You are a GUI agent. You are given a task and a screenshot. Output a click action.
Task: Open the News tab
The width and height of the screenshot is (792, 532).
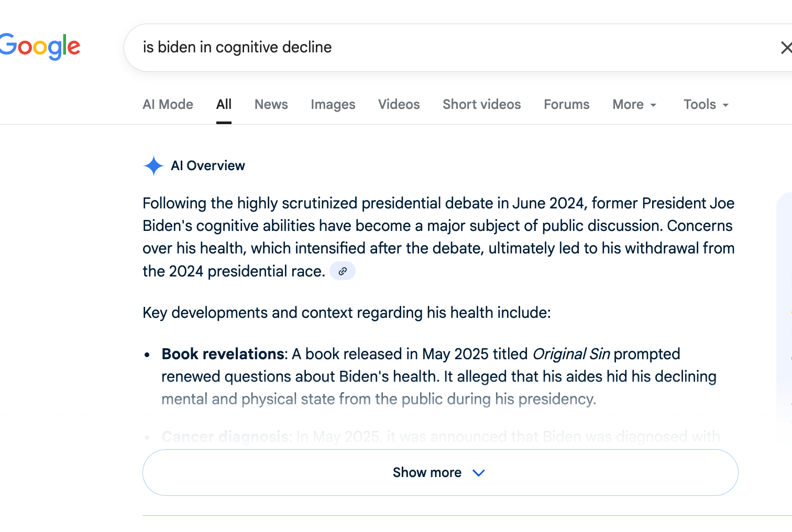(x=271, y=105)
